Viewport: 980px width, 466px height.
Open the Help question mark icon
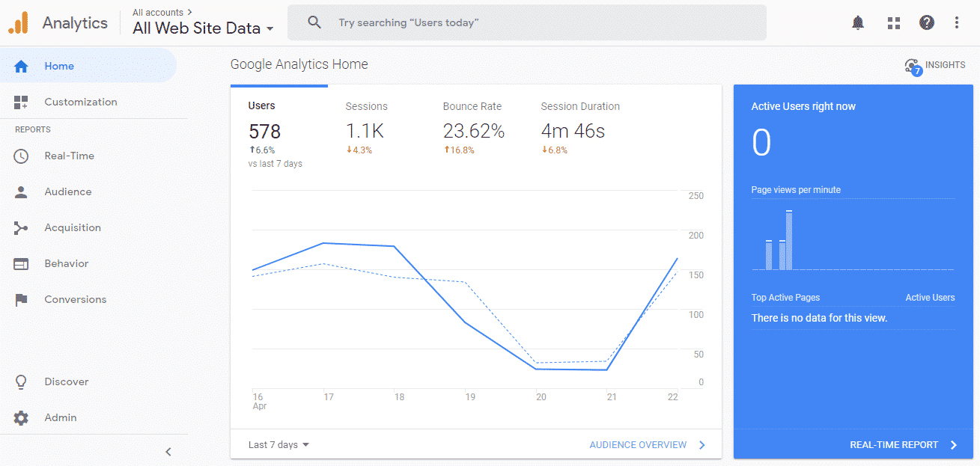point(927,22)
